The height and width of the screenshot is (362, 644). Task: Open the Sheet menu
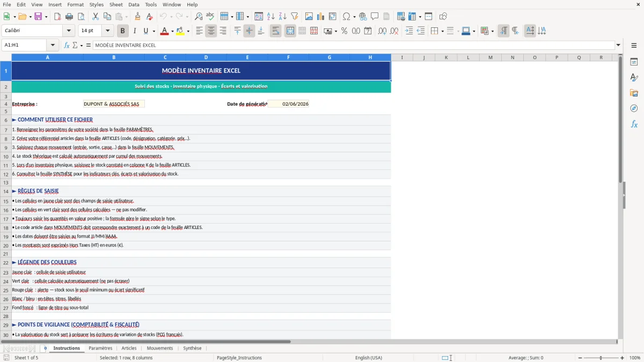tap(116, 4)
